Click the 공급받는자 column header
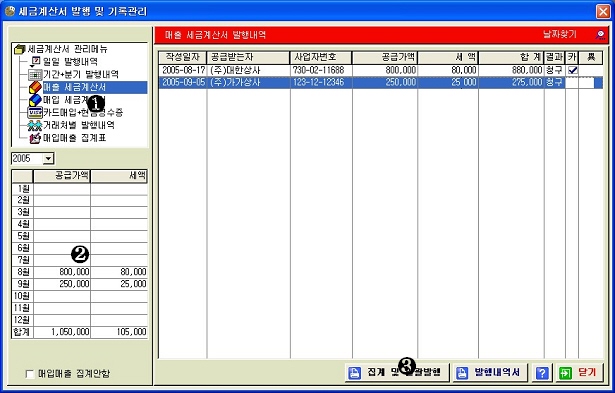This screenshot has width=615, height=393. 249,57
